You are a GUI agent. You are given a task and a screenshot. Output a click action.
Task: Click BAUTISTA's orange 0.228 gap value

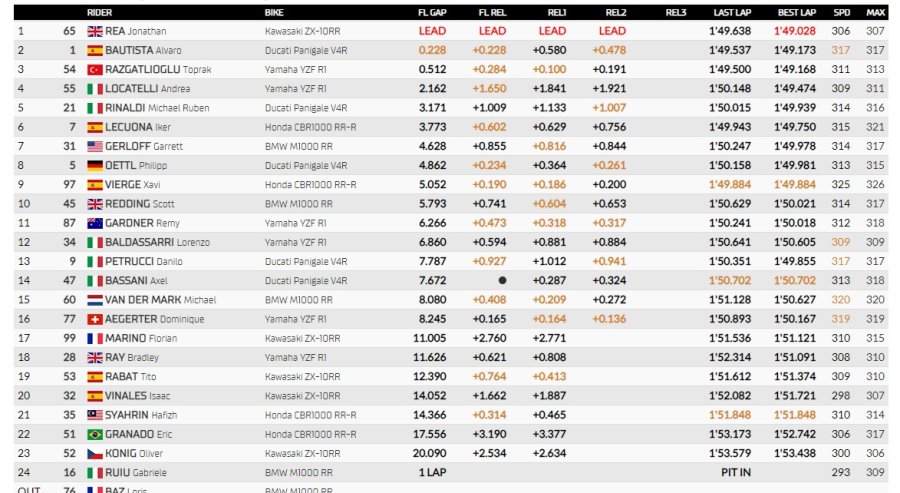click(x=432, y=51)
